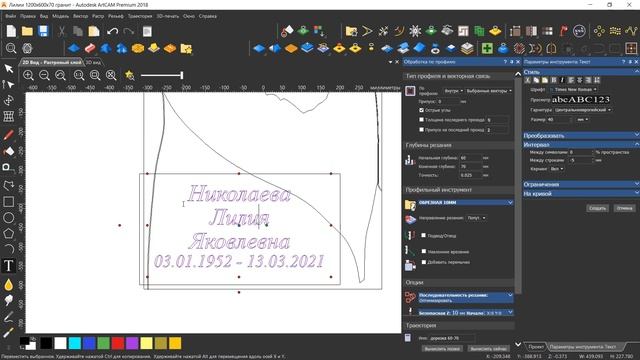This screenshot has height=360, width=640.
Task: Click the Отмена button in text panel
Action: coord(624,208)
